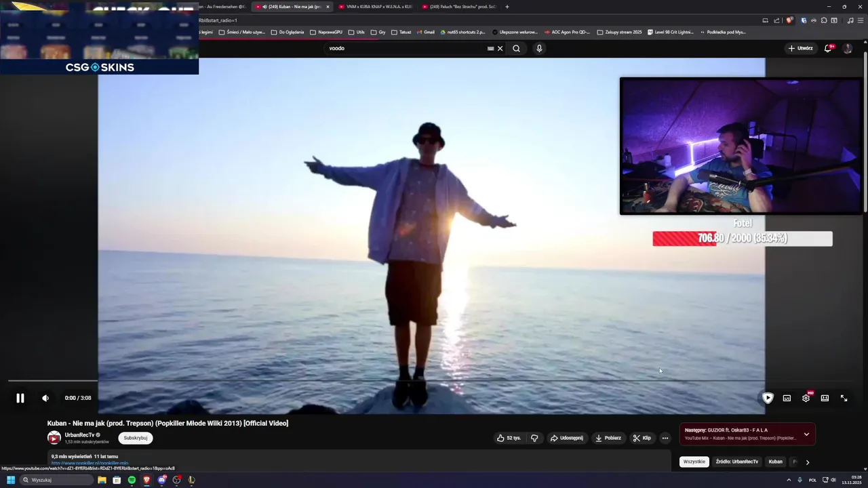Open the Zakupy stream 2025 bookmark folder
Viewport: 868px width, 488px height.
619,32
